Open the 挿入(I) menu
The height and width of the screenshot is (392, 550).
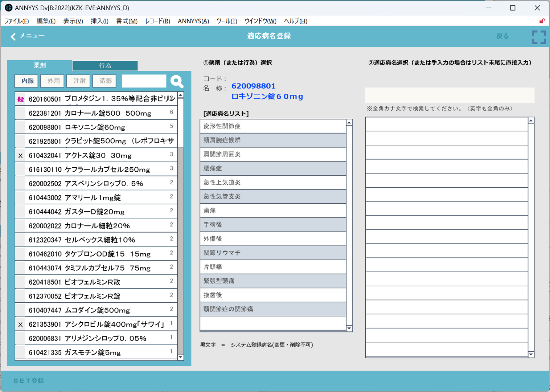[x=99, y=21]
